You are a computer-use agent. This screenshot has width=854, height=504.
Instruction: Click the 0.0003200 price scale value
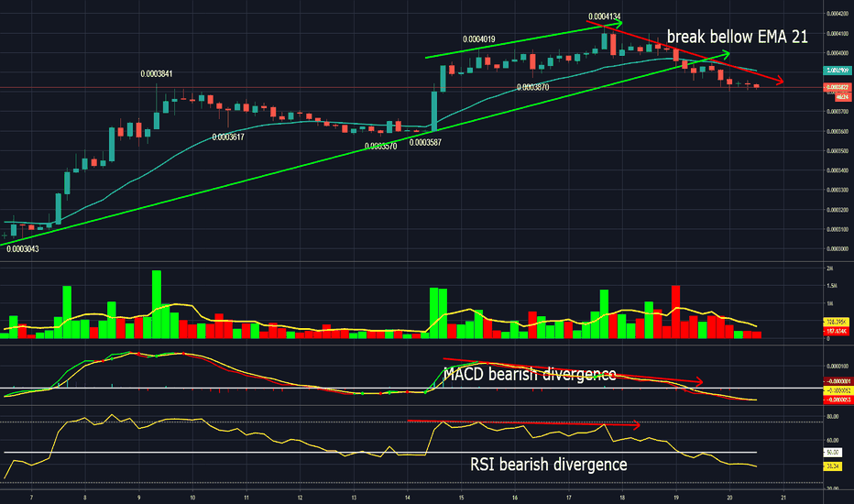pos(838,210)
